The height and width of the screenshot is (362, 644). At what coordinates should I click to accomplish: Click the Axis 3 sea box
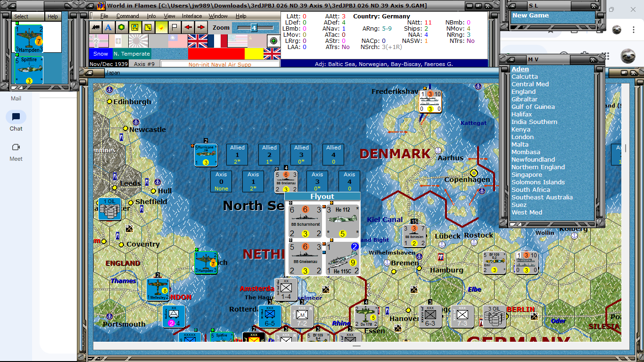click(x=318, y=181)
